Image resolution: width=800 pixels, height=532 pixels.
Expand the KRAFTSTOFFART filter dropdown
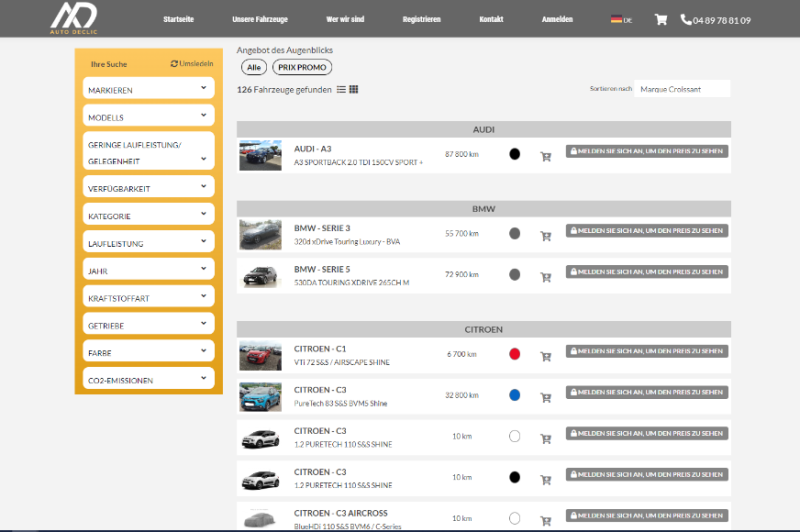(x=148, y=298)
